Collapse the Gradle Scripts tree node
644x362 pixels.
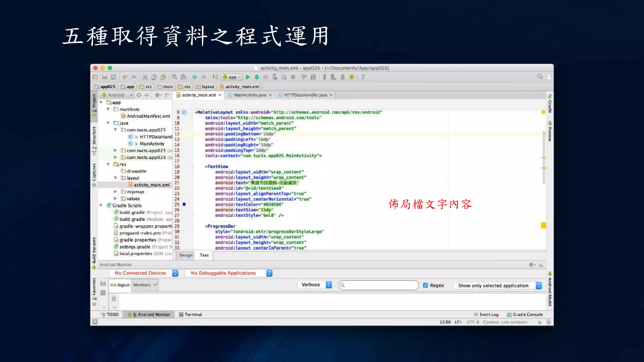click(101, 206)
